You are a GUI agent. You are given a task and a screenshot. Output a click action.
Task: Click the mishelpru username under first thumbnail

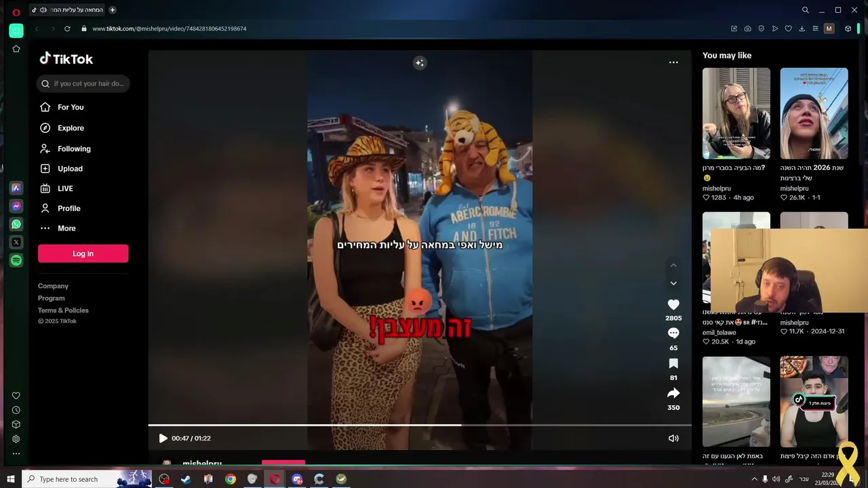pyautogui.click(x=717, y=188)
